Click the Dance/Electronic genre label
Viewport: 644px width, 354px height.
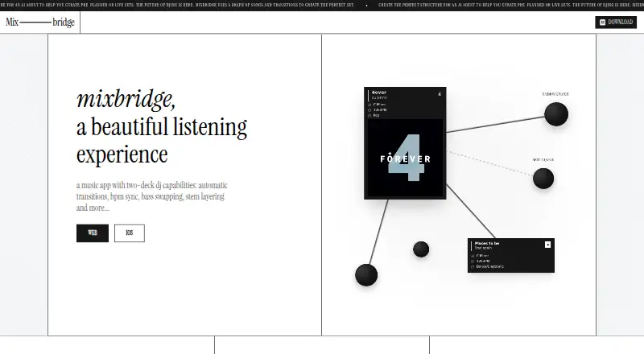click(x=490, y=266)
